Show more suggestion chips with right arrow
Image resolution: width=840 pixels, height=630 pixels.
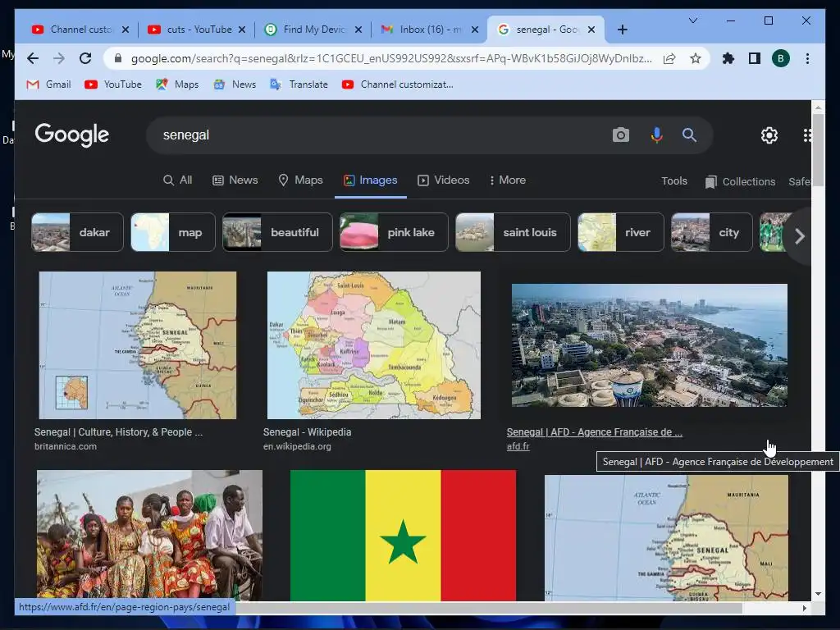tap(799, 235)
